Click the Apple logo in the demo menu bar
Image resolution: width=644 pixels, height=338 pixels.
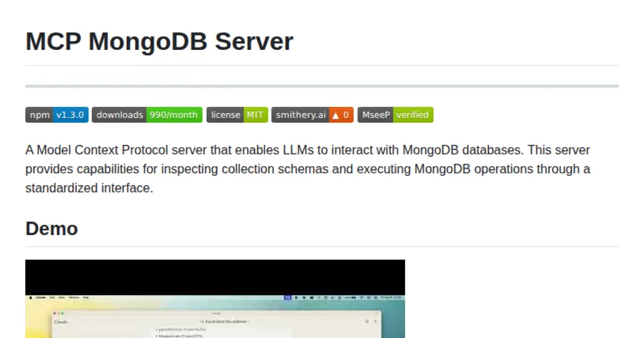point(31,297)
